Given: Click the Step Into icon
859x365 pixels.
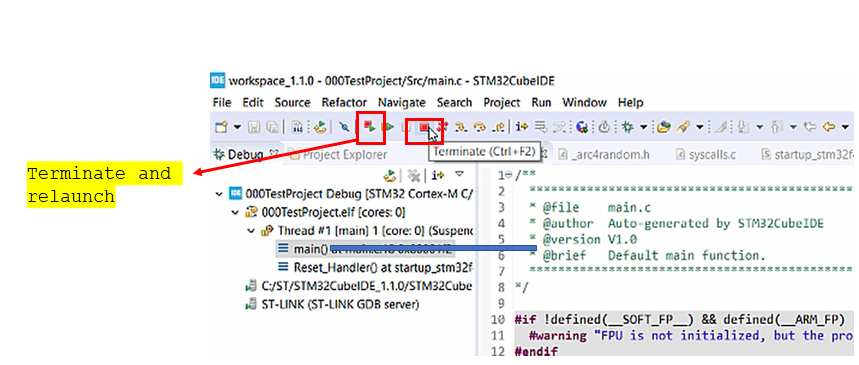Looking at the screenshot, I should [x=461, y=127].
